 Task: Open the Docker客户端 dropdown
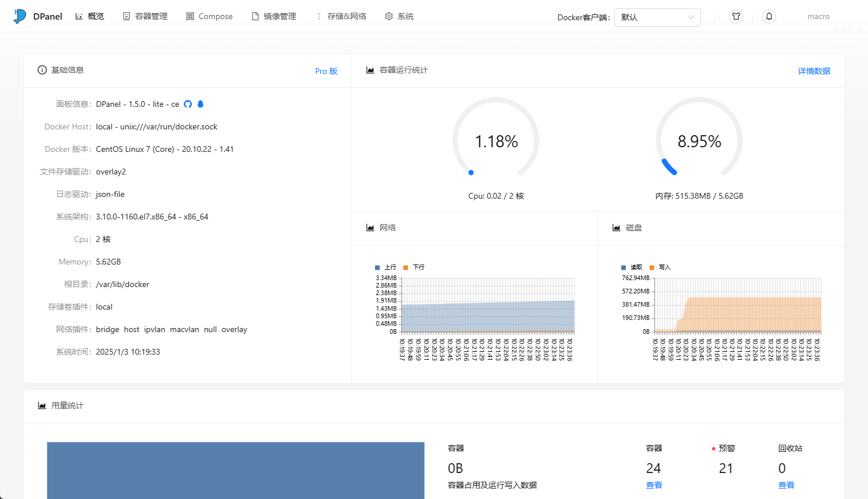[657, 17]
